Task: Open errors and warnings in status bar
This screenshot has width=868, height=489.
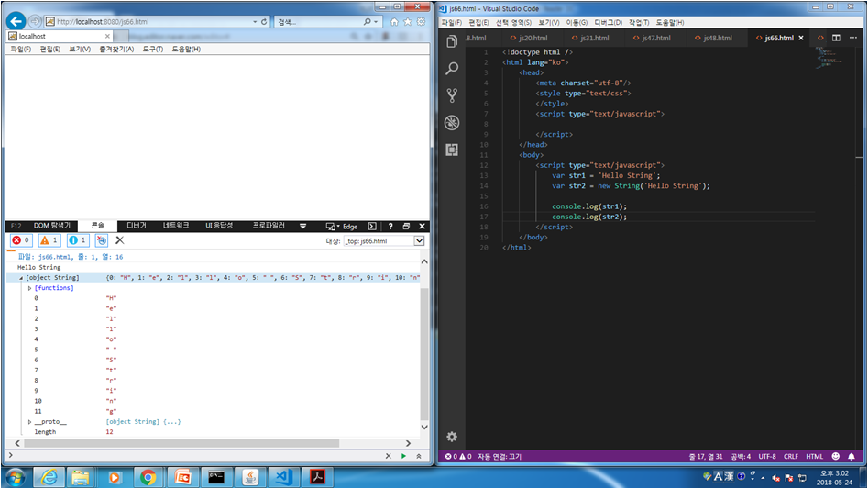Action: (458, 456)
